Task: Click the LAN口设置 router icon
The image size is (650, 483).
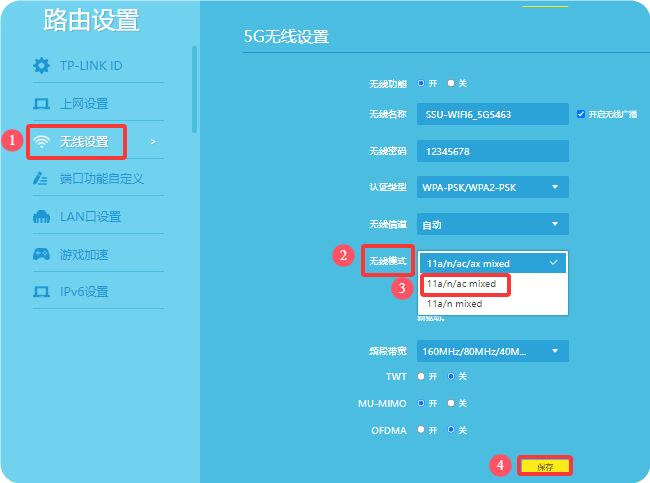Action: pyautogui.click(x=41, y=217)
